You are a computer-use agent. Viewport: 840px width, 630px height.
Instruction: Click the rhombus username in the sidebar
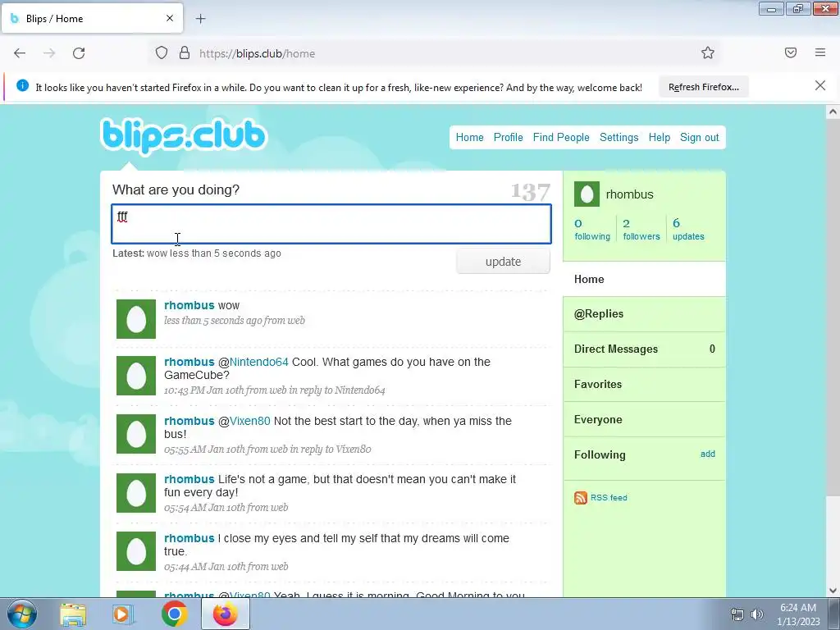point(629,194)
